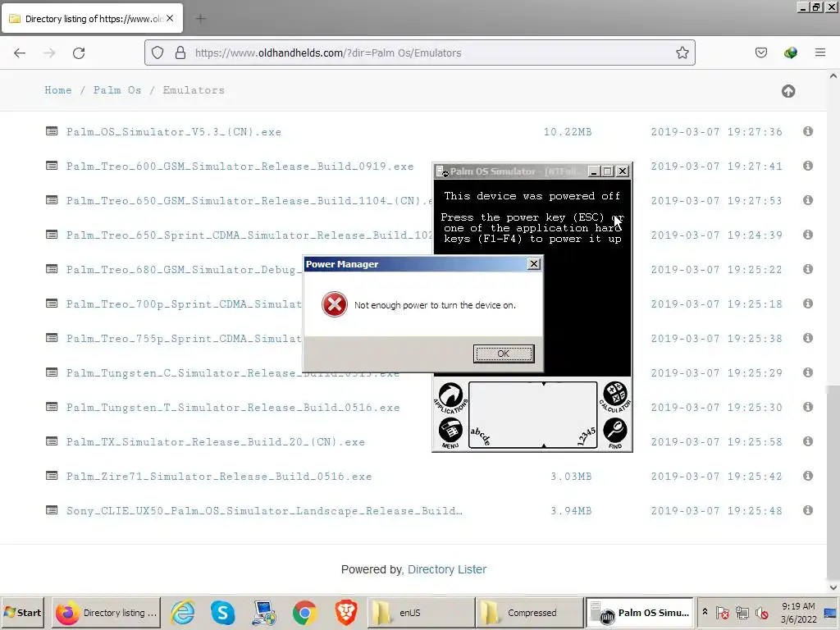This screenshot has height=630, width=840.
Task: Download Palm_Tungsten_T_Simulator_Release_Build_0516.exe
Action: click(x=233, y=407)
